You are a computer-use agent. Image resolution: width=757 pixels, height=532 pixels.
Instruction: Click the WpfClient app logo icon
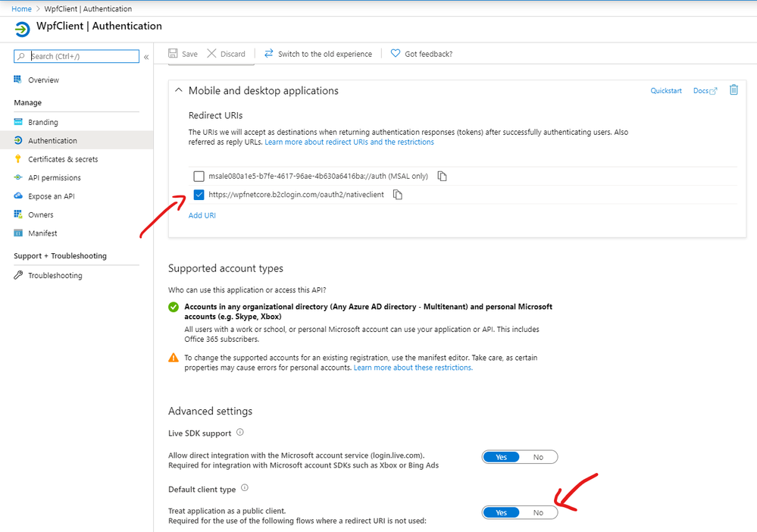(x=22, y=29)
